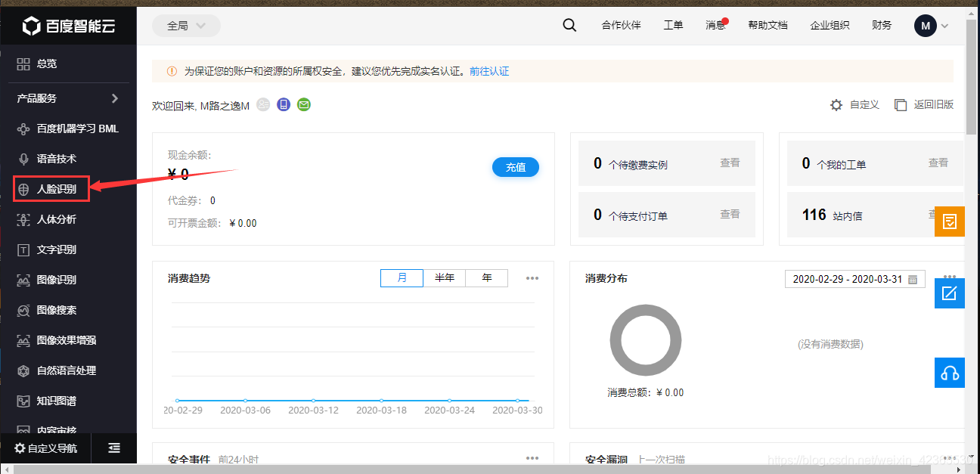Click the 人脸识别 face icon

coord(23,189)
